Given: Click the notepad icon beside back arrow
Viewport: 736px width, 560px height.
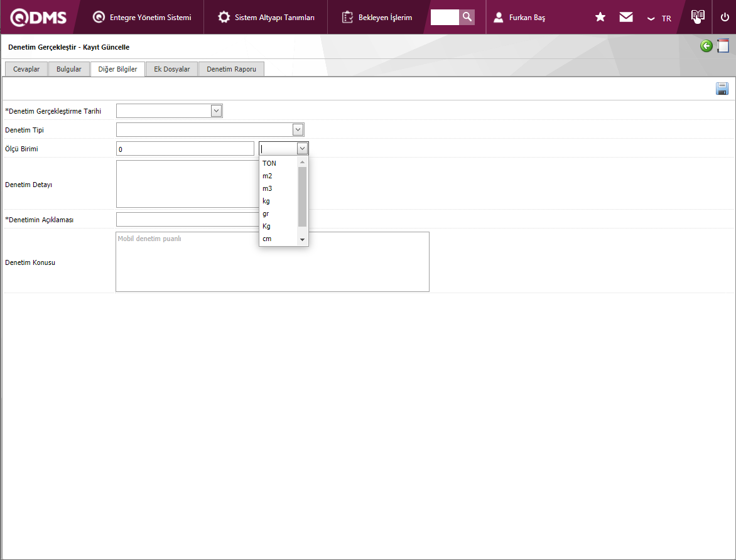Looking at the screenshot, I should [723, 46].
